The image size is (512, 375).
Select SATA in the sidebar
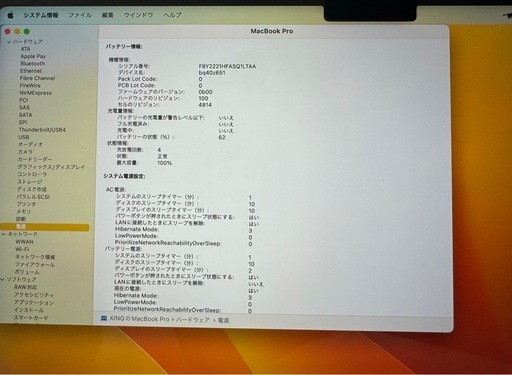[x=25, y=115]
